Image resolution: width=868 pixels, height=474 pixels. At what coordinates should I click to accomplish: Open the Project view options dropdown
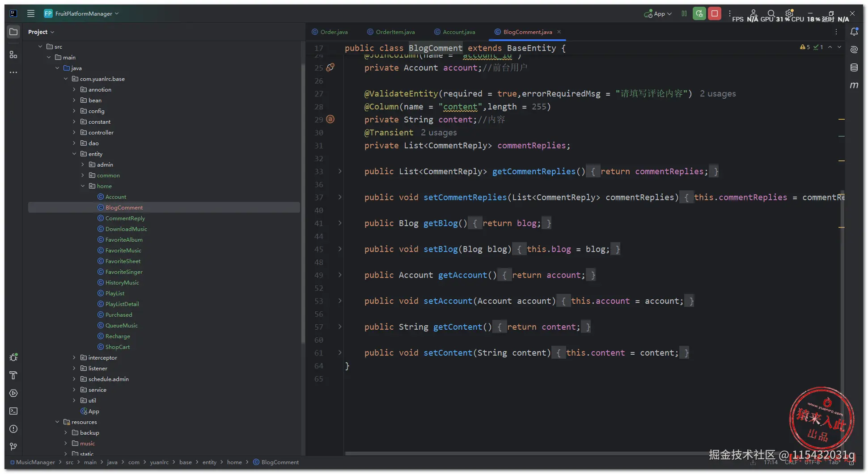41,32
